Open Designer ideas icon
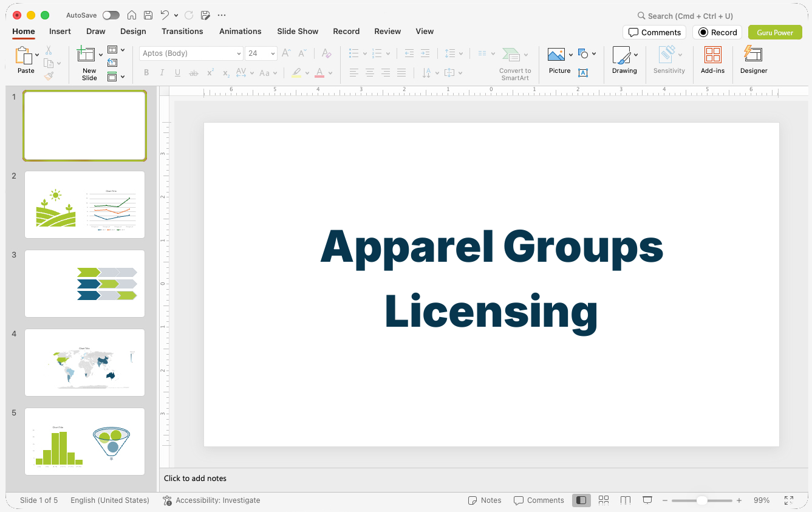 tap(753, 55)
